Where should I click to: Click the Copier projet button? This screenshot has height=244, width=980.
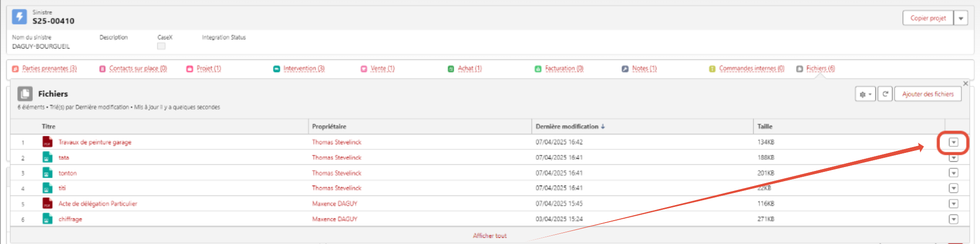coord(928,19)
